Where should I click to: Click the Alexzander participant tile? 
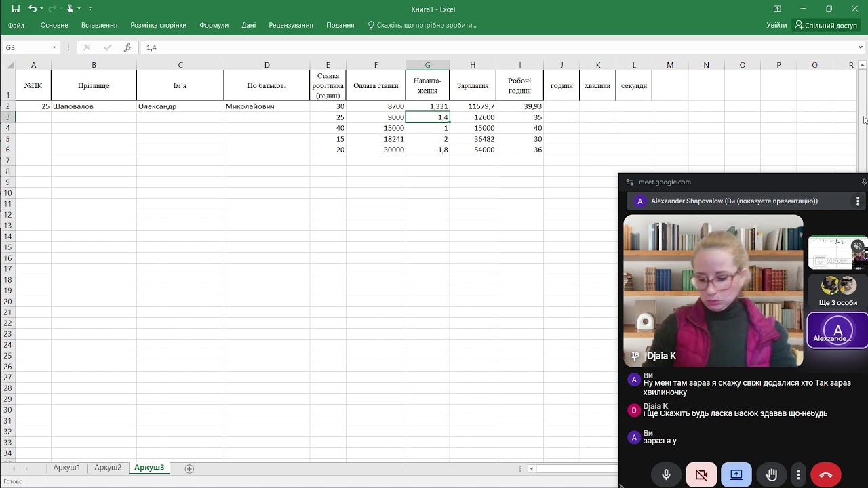tap(837, 329)
